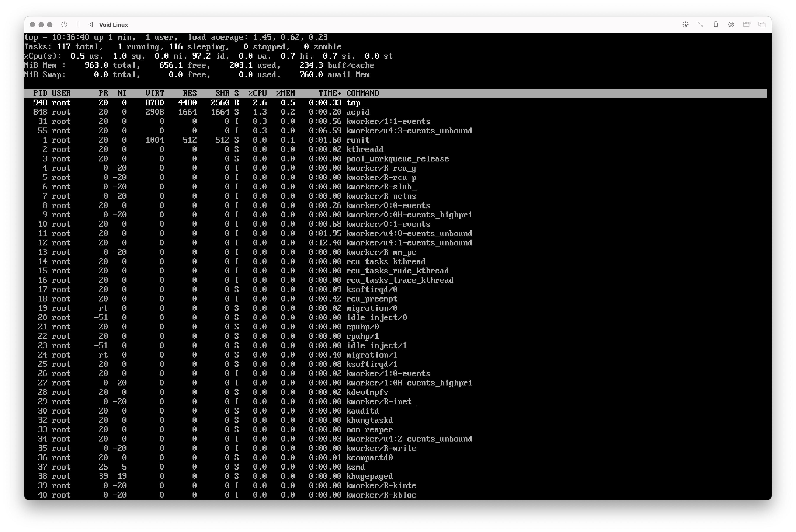This screenshot has width=796, height=532.
Task: Click the COMMAND column header
Action: tap(362, 93)
